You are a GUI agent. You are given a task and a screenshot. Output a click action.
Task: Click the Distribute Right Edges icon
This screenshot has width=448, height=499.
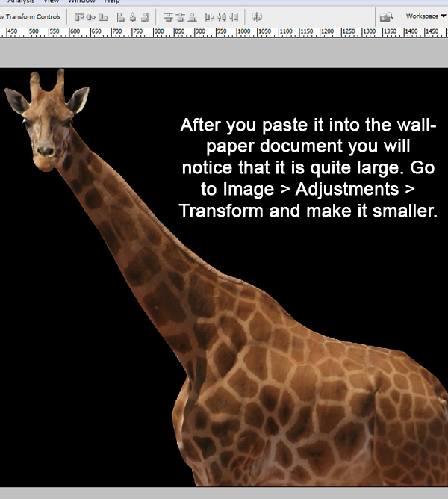click(234, 17)
